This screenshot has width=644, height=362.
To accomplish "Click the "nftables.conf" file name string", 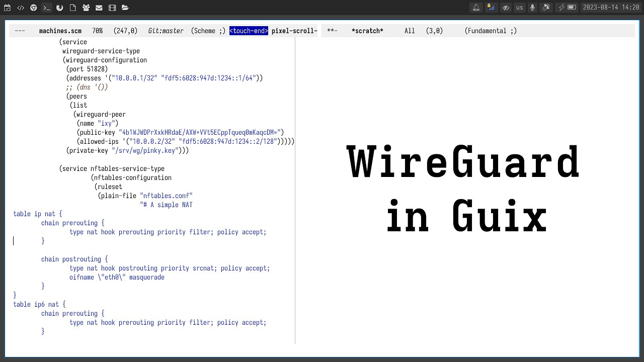I will pyautogui.click(x=166, y=196).
